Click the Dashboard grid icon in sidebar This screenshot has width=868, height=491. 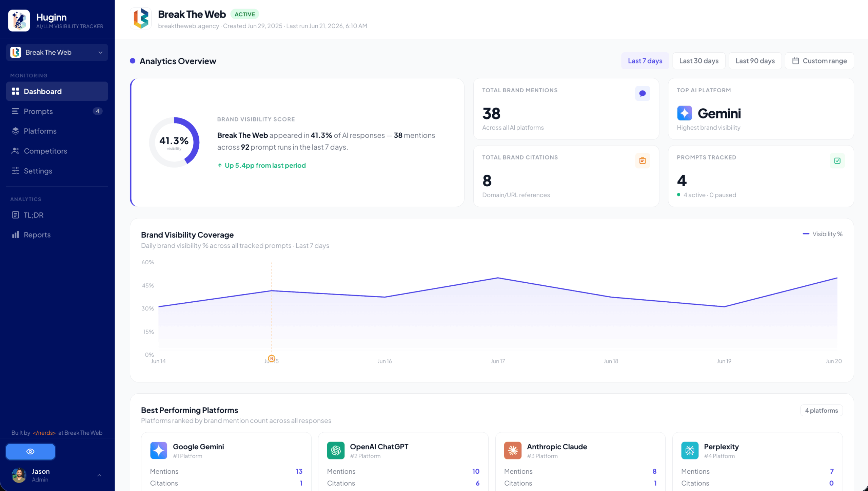click(15, 91)
